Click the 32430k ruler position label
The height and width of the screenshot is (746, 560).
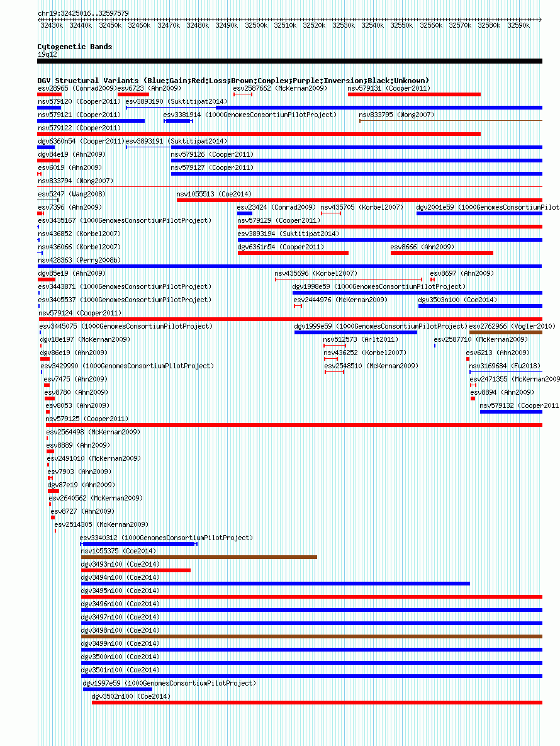point(52,25)
